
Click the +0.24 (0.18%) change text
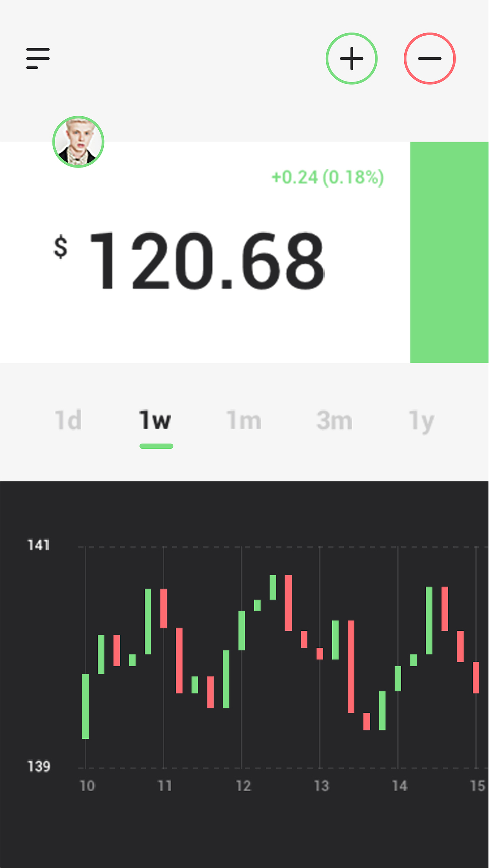pos(327,178)
